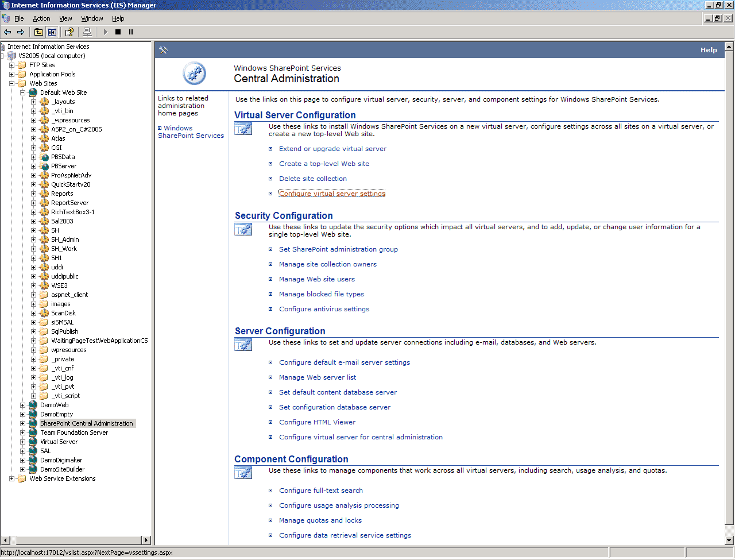Click the Pause item toolbar button
Screen dimensions: 735x560
click(x=131, y=32)
